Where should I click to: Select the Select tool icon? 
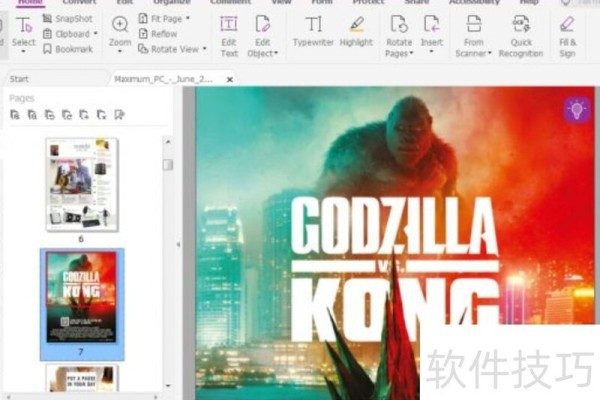tap(24, 26)
